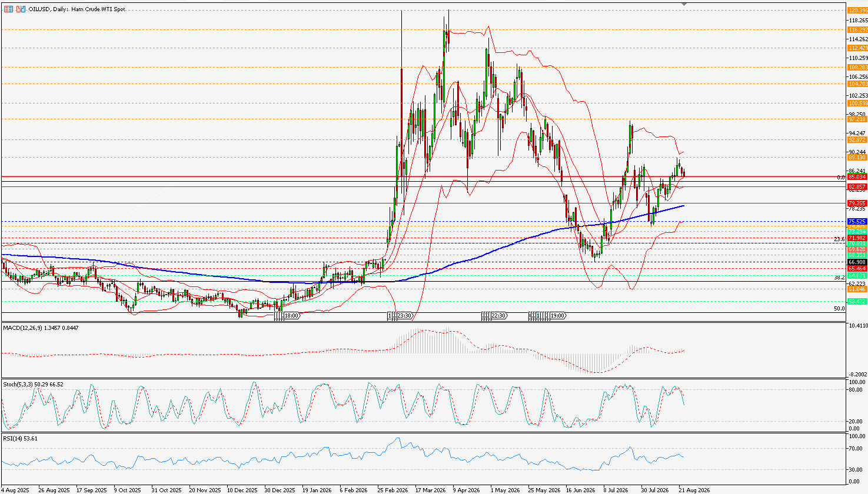Click the '17 Sep 2025' date on the time axis
Screen dimensions: 868x494
[x=91, y=490]
